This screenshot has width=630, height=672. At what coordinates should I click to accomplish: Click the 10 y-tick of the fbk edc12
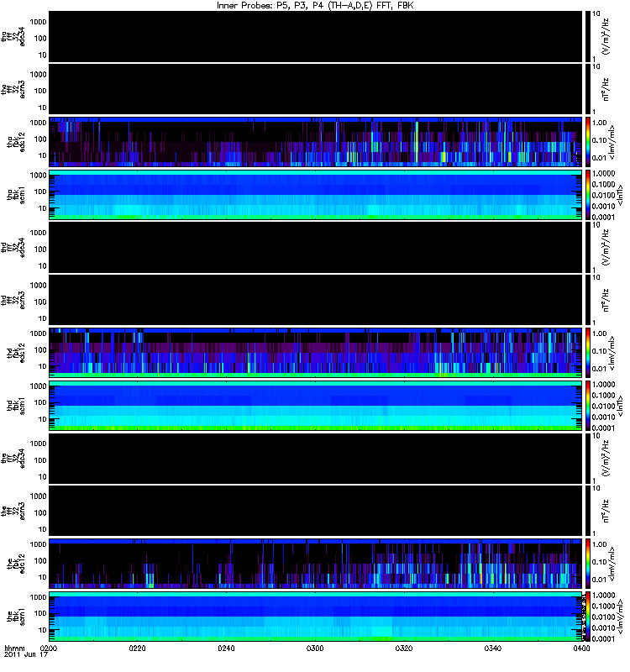click(43, 577)
